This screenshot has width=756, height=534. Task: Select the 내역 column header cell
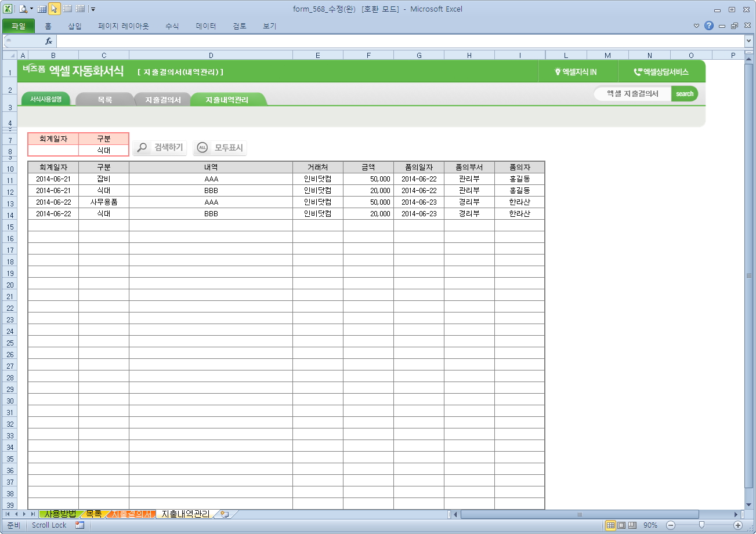[x=211, y=168]
